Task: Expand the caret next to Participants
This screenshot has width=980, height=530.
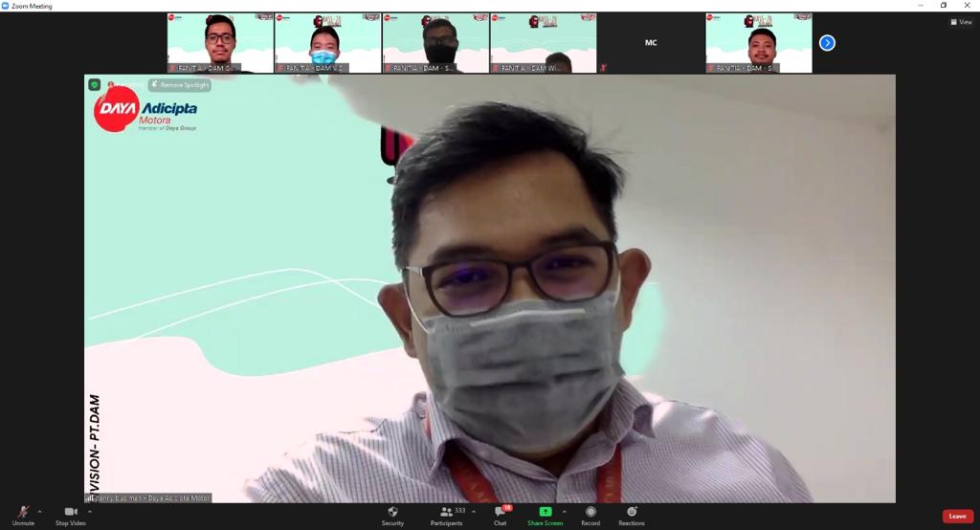Action: click(473, 511)
